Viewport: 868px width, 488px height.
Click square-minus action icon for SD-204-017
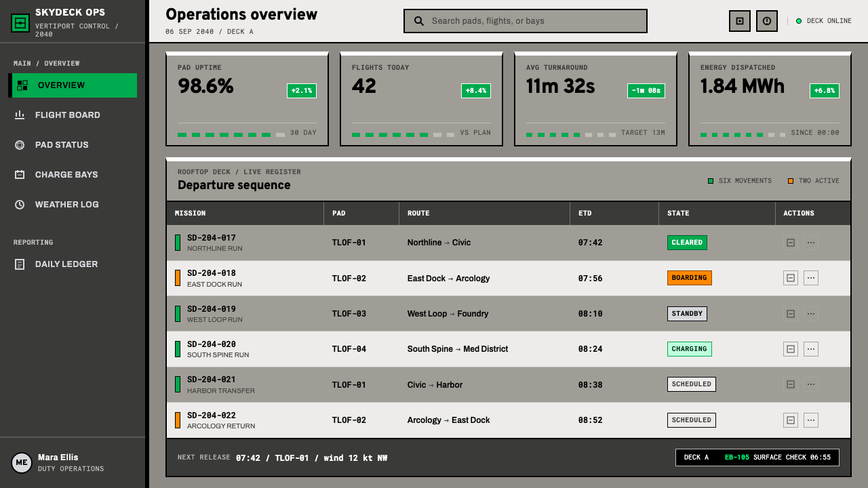tap(791, 243)
